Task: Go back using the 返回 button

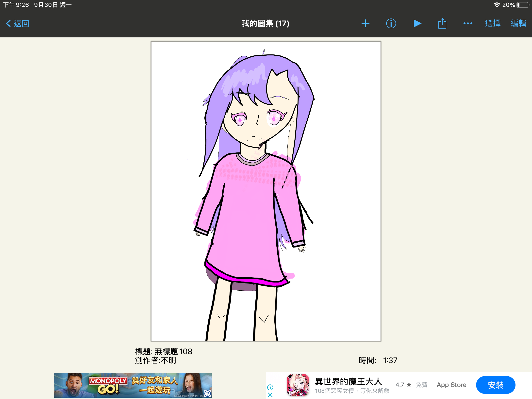Action: [x=18, y=23]
